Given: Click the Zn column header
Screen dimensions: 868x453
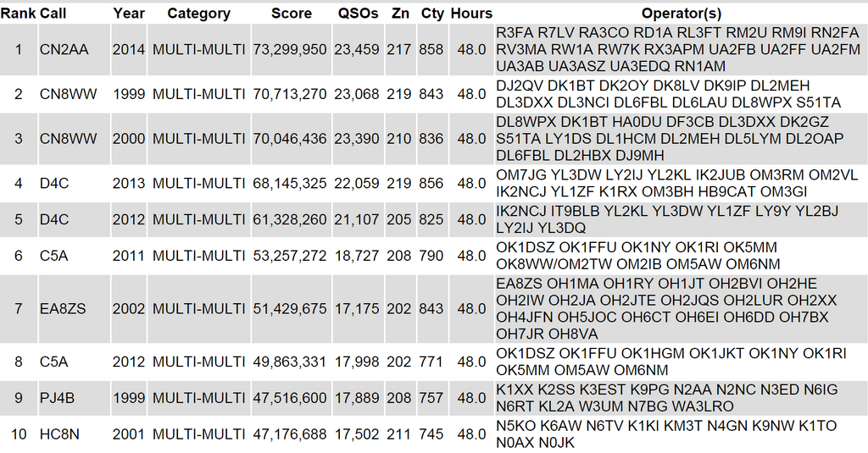Looking at the screenshot, I should point(399,14).
